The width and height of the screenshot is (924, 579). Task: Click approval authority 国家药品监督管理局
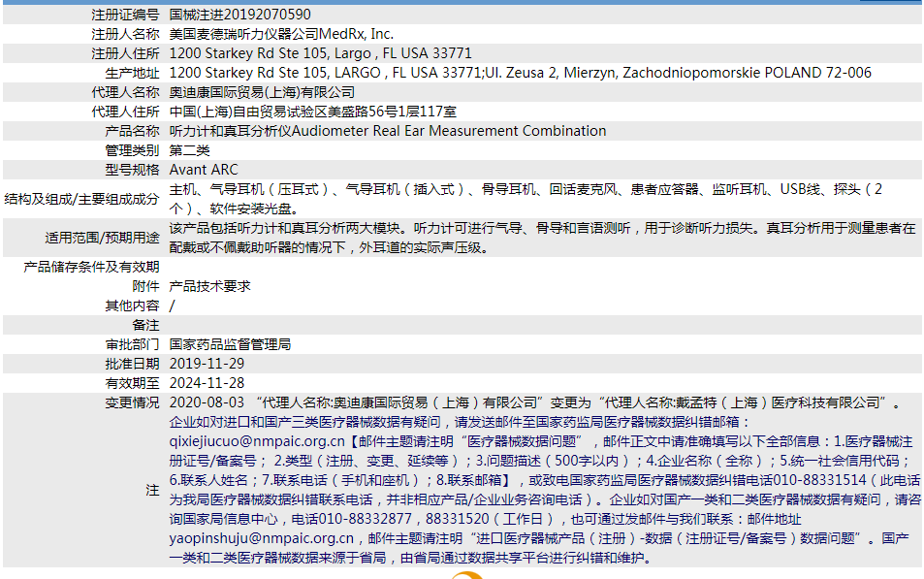230,344
